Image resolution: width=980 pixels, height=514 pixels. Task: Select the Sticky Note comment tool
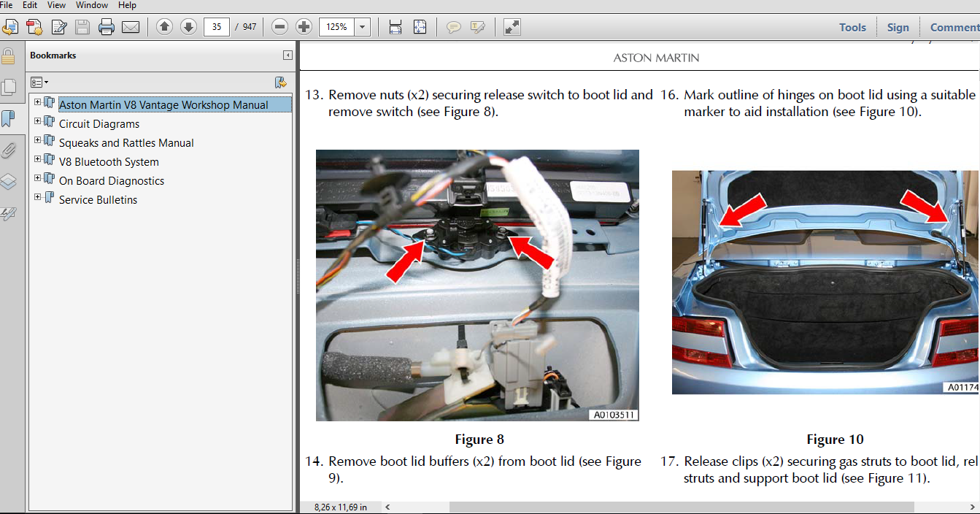coord(453,27)
